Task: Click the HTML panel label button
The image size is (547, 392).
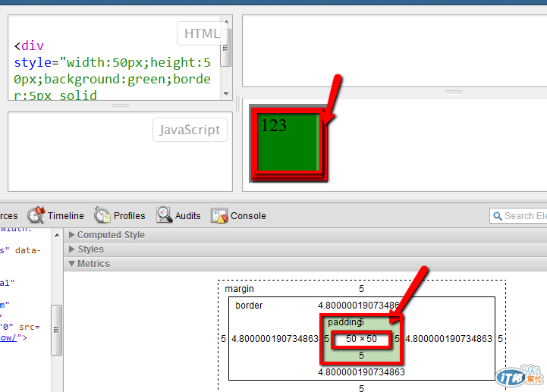Action: coord(202,33)
